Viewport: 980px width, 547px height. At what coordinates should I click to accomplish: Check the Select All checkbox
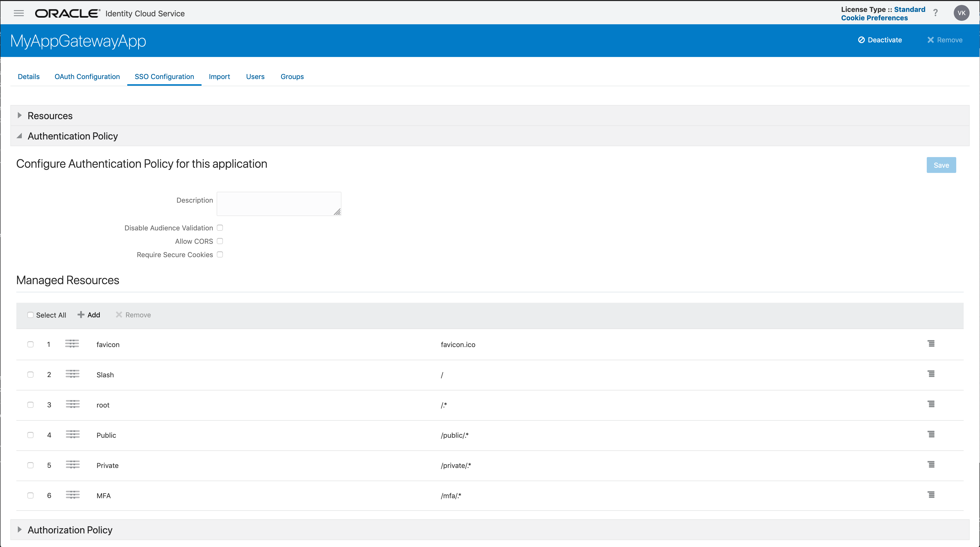click(x=30, y=315)
